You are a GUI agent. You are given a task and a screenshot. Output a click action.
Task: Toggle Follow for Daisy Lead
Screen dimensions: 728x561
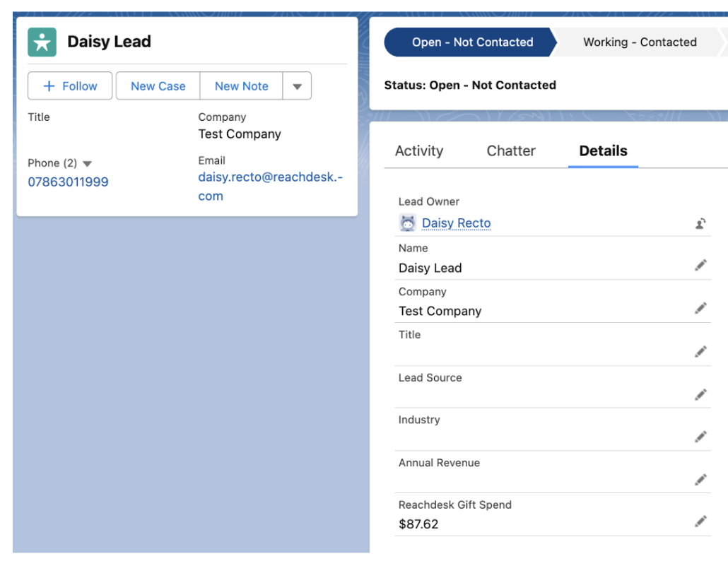69,85
